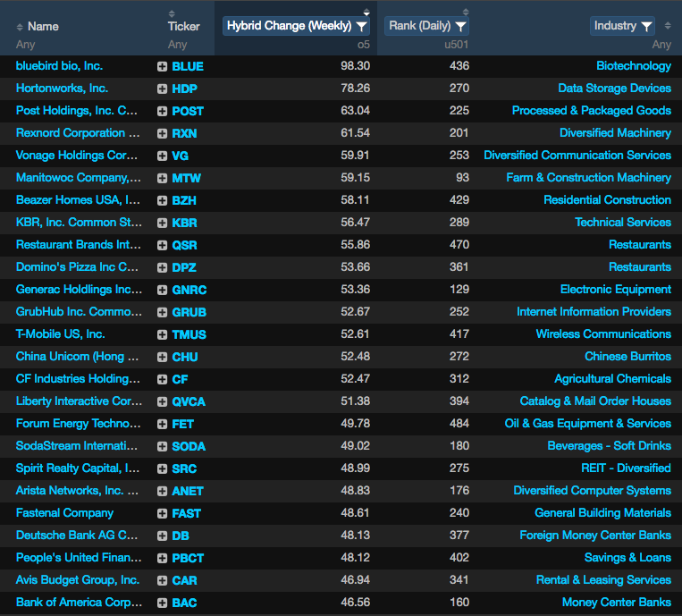The image size is (682, 616).
Task: Click the plus icon next to DB
Action: click(x=162, y=536)
